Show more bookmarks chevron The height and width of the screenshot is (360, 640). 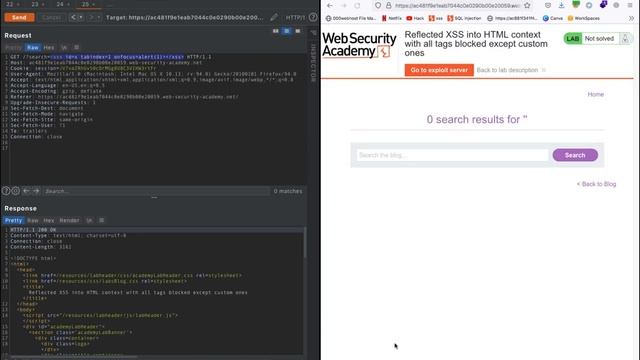click(x=631, y=18)
